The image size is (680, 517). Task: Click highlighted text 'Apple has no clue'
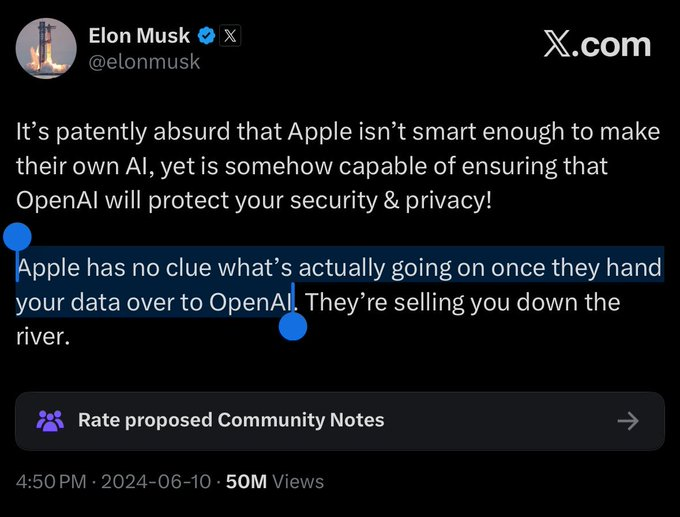pyautogui.click(x=114, y=268)
